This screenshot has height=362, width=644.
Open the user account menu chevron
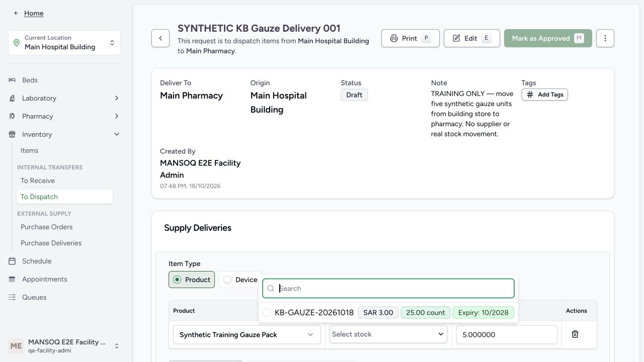[117, 346]
